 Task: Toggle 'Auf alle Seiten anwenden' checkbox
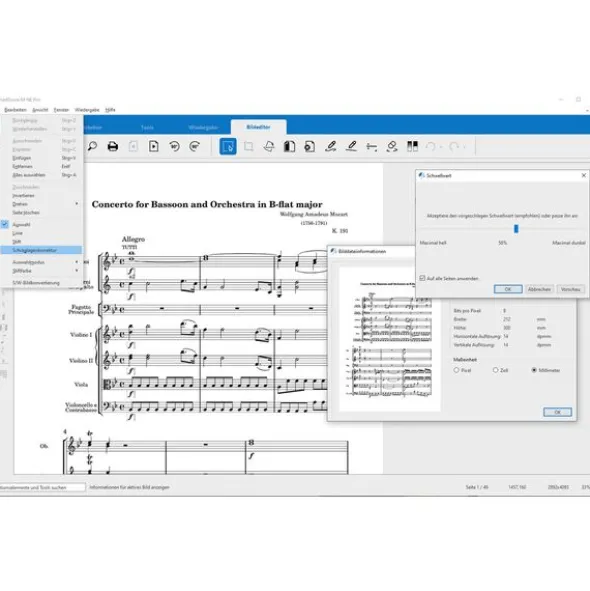422,278
